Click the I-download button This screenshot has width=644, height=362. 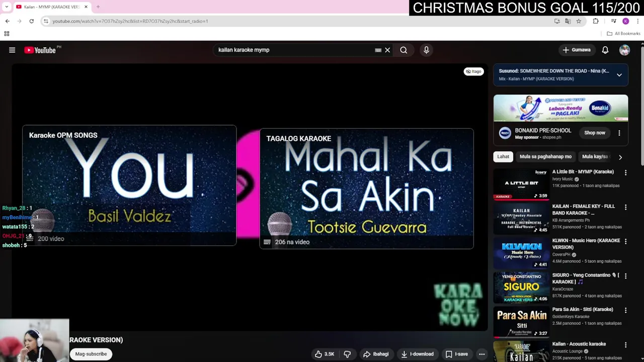point(417,354)
